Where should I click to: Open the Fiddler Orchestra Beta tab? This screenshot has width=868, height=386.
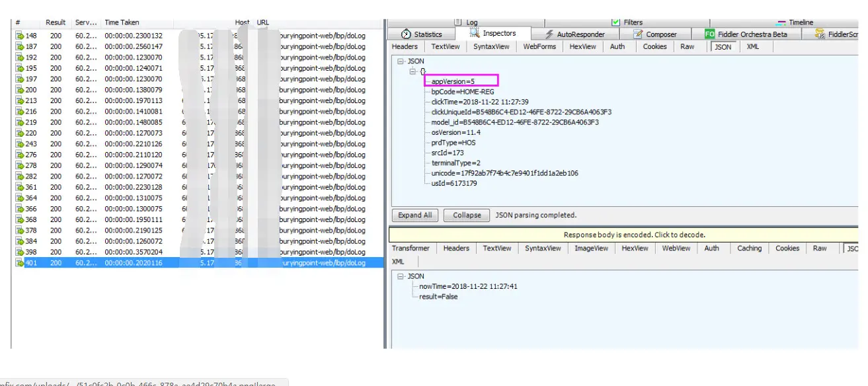[x=746, y=34]
